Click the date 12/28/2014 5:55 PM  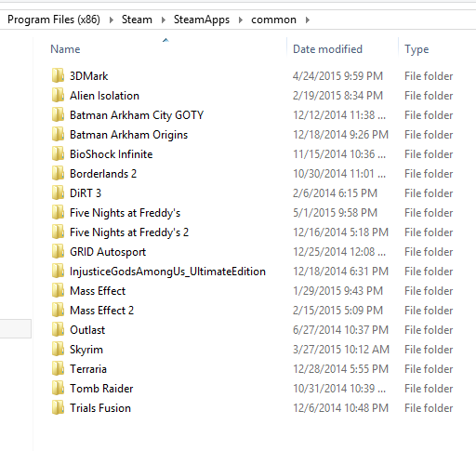340,369
